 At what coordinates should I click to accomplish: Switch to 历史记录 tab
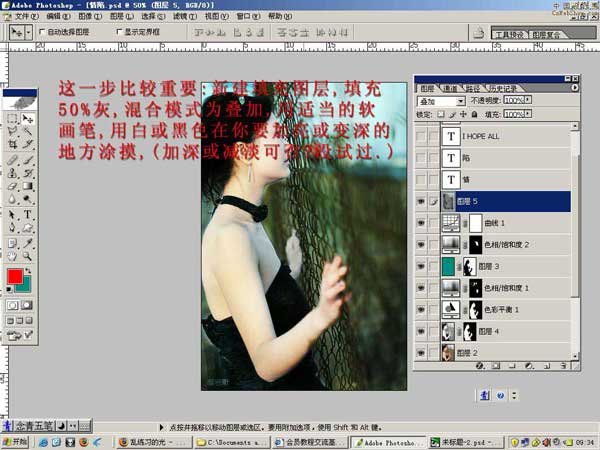click(503, 89)
